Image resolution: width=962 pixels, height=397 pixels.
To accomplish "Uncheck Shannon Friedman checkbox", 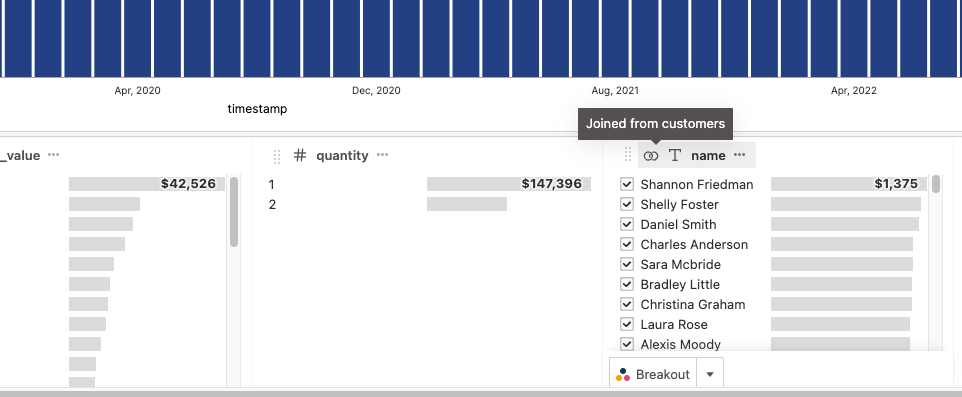I will (x=626, y=184).
